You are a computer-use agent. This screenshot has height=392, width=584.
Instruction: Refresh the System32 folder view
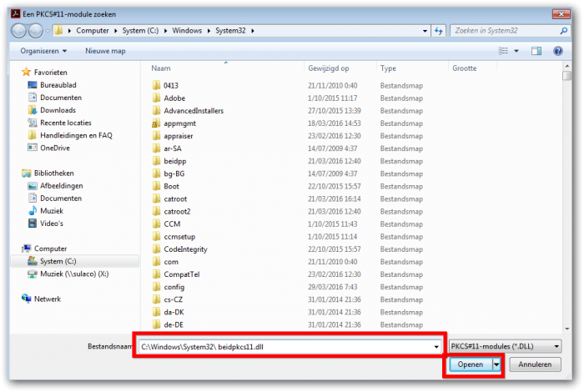tap(438, 31)
